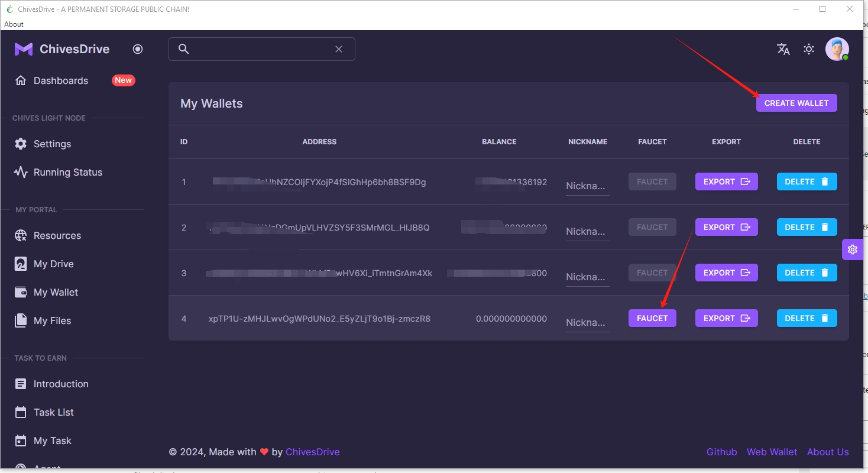The height and width of the screenshot is (473, 868).
Task: Open Task List in the sidebar
Action: tap(54, 412)
